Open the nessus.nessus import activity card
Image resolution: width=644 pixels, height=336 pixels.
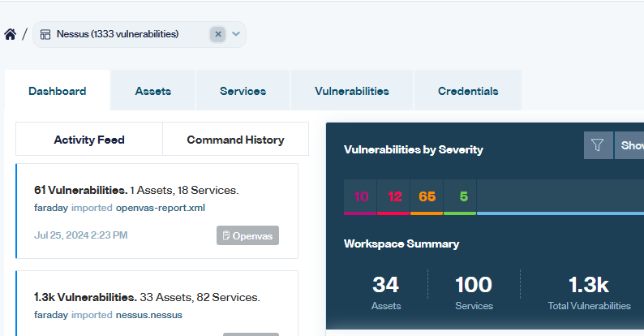tap(157, 305)
